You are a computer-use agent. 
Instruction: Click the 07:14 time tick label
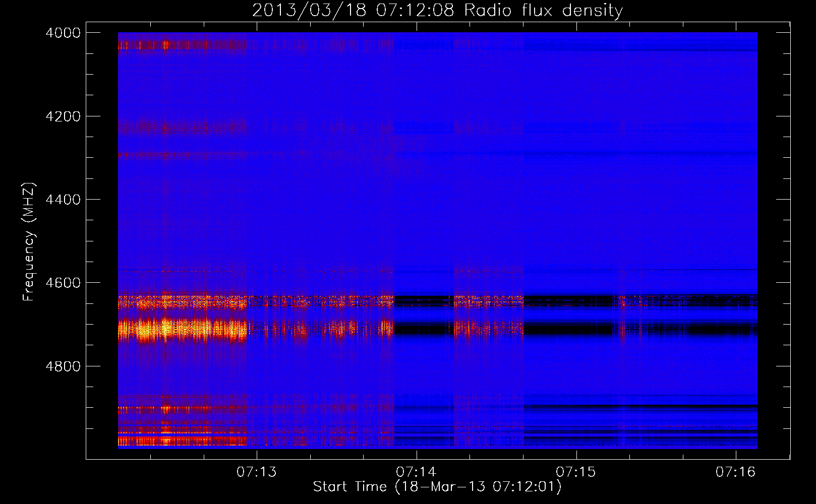[417, 472]
